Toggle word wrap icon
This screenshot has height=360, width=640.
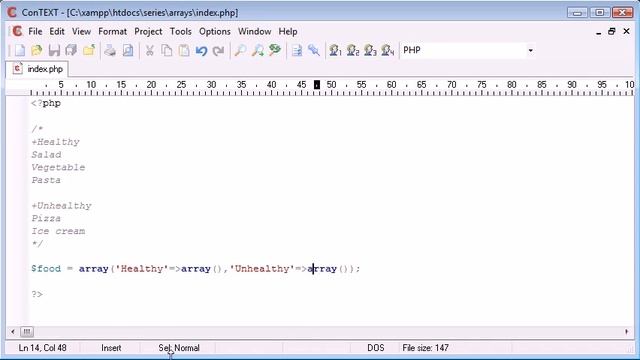[297, 51]
